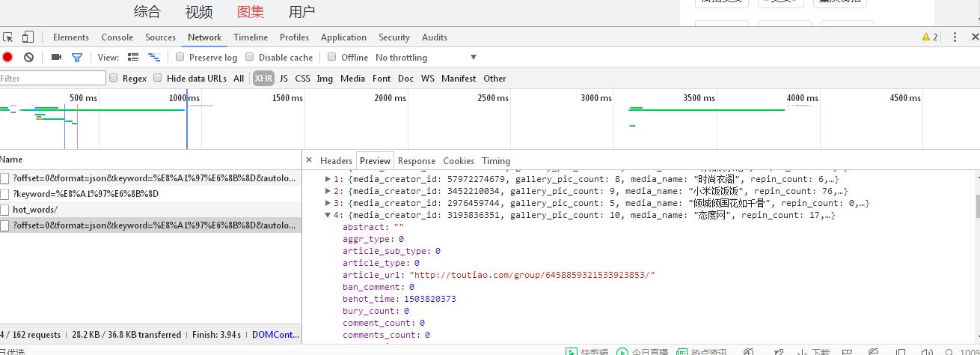Select the Network tab
This screenshot has width=980, height=355.
tap(204, 37)
